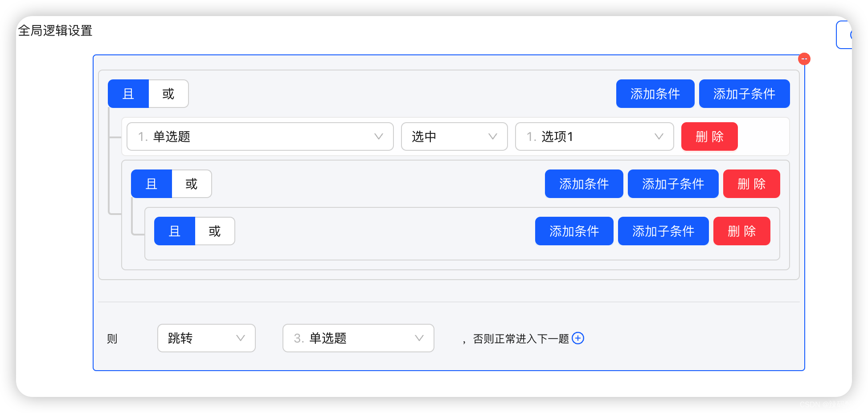The width and height of the screenshot is (868, 413).
Task: Delete the innermost condition group
Action: click(741, 231)
